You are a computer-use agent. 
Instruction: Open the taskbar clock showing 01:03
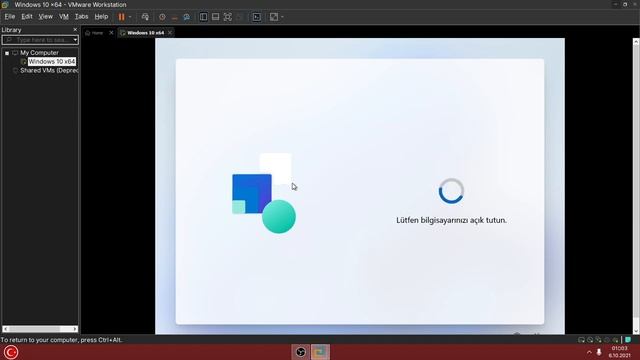pos(620,352)
